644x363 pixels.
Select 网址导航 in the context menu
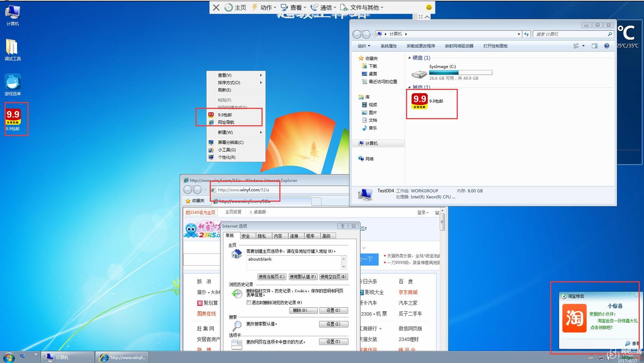236,122
